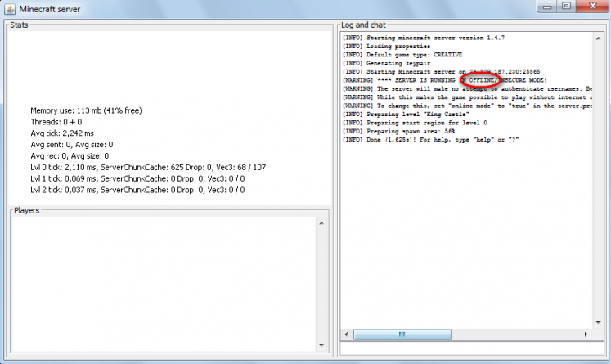
Task: Click log line "Default game type: CREATIVE"
Action: (x=402, y=55)
